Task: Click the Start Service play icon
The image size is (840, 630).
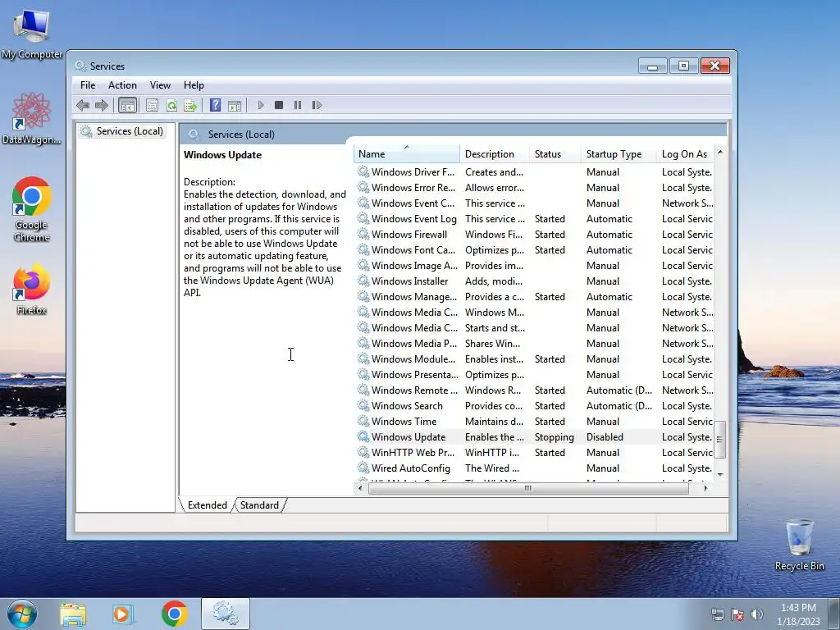Action: pyautogui.click(x=261, y=105)
